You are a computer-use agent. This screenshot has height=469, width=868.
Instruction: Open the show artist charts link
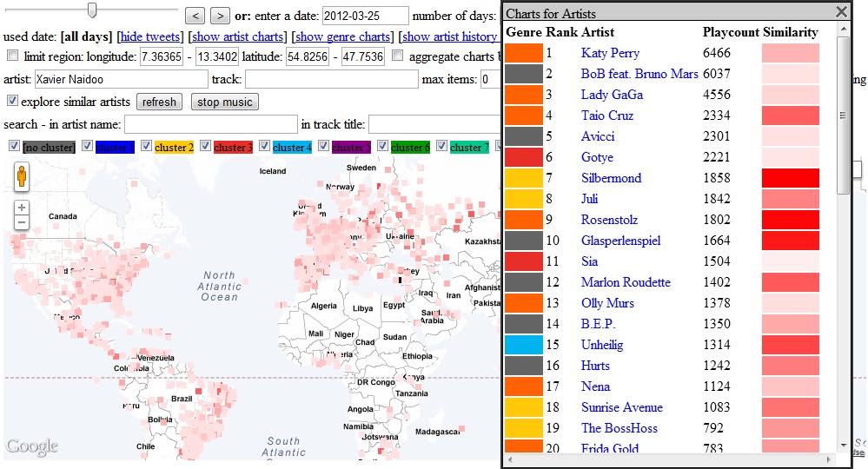(x=237, y=36)
